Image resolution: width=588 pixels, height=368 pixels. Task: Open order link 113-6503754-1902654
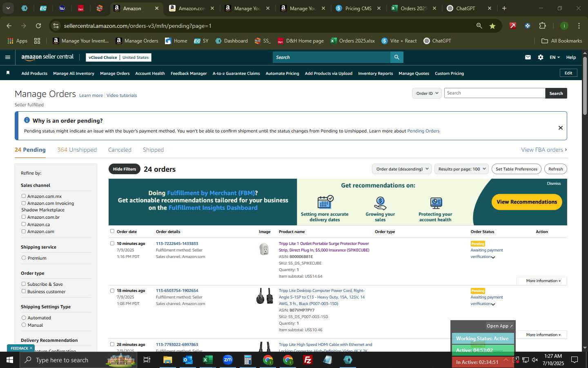click(177, 291)
